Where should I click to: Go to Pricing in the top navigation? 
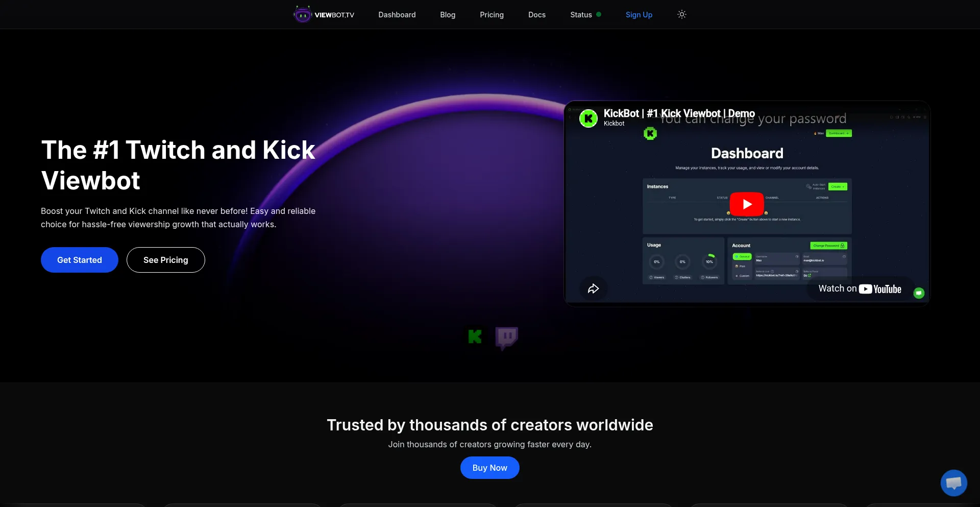click(492, 15)
